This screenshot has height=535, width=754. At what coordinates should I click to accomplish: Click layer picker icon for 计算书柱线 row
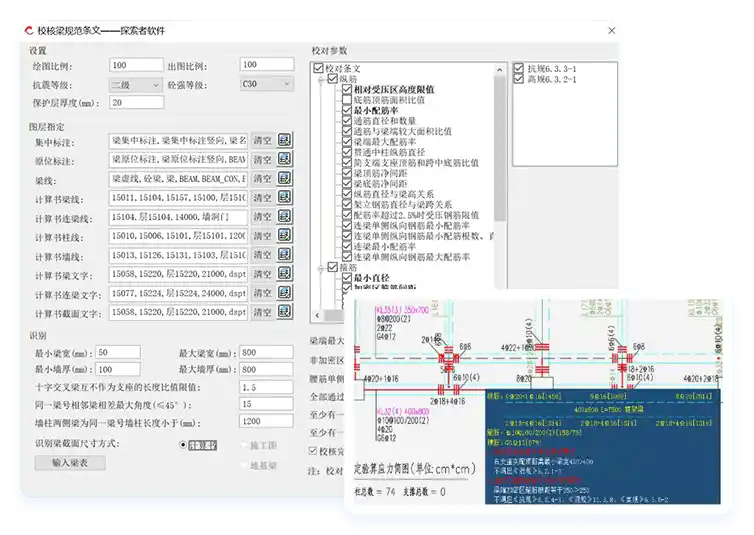tap(285, 236)
